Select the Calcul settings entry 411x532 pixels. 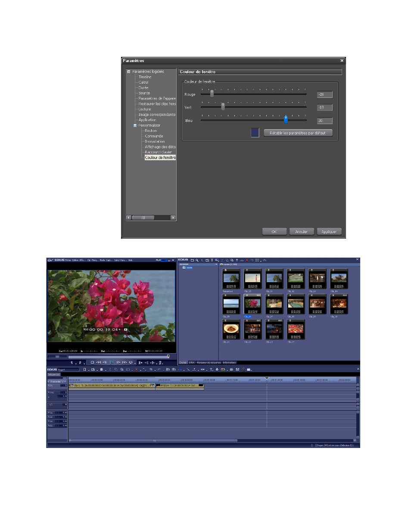click(x=143, y=82)
